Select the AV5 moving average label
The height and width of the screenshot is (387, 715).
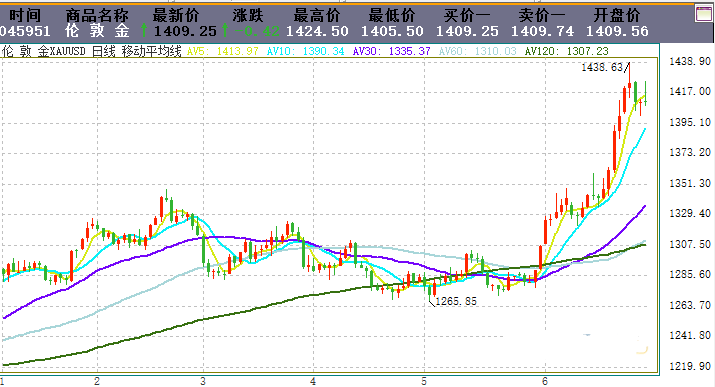196,51
